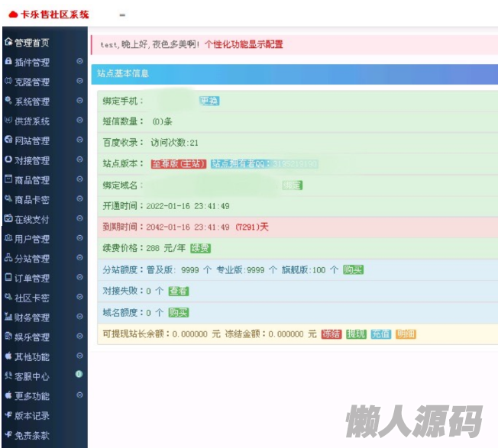Image resolution: width=498 pixels, height=448 pixels.
Task: Click the 克隆管理 sidebar icon
Action: click(x=8, y=81)
